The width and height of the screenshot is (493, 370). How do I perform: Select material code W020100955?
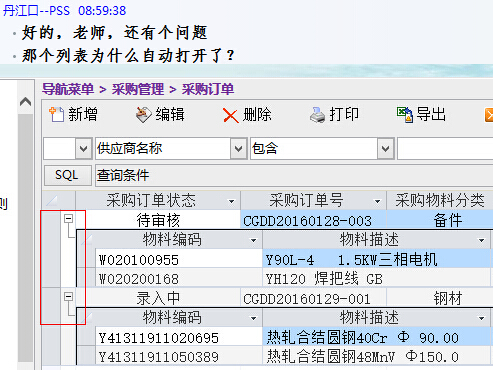coord(179,259)
